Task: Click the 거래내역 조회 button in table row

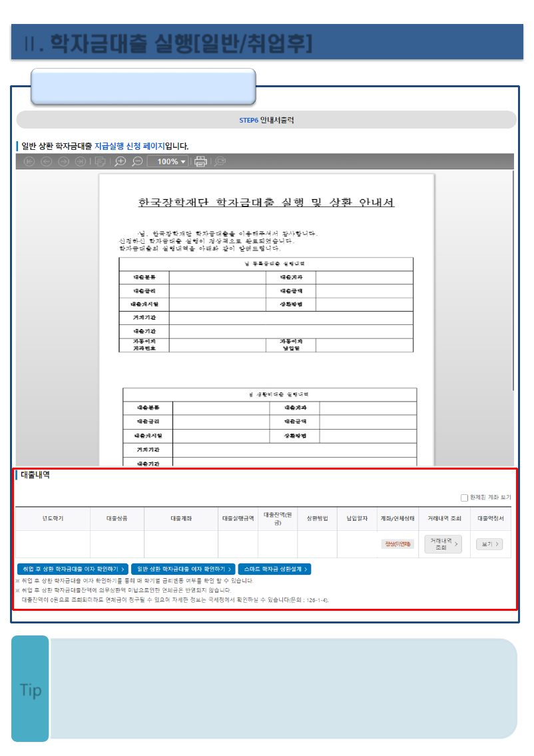Action: pos(443,544)
